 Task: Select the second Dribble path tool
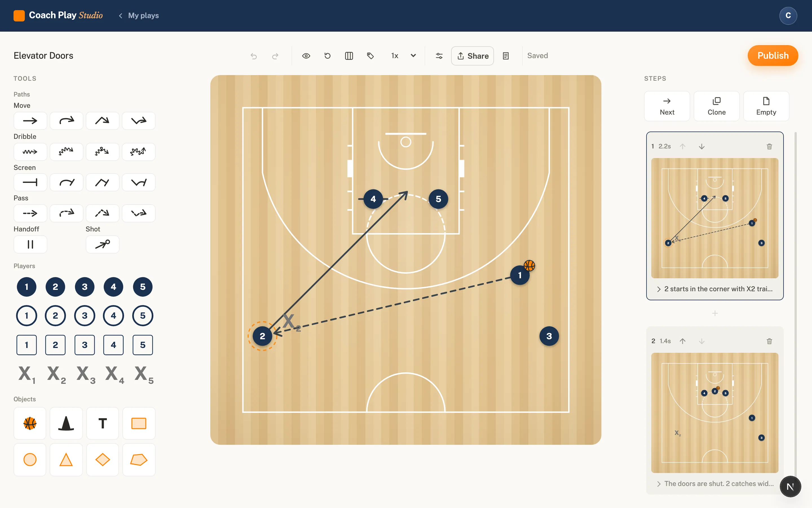[x=67, y=152]
